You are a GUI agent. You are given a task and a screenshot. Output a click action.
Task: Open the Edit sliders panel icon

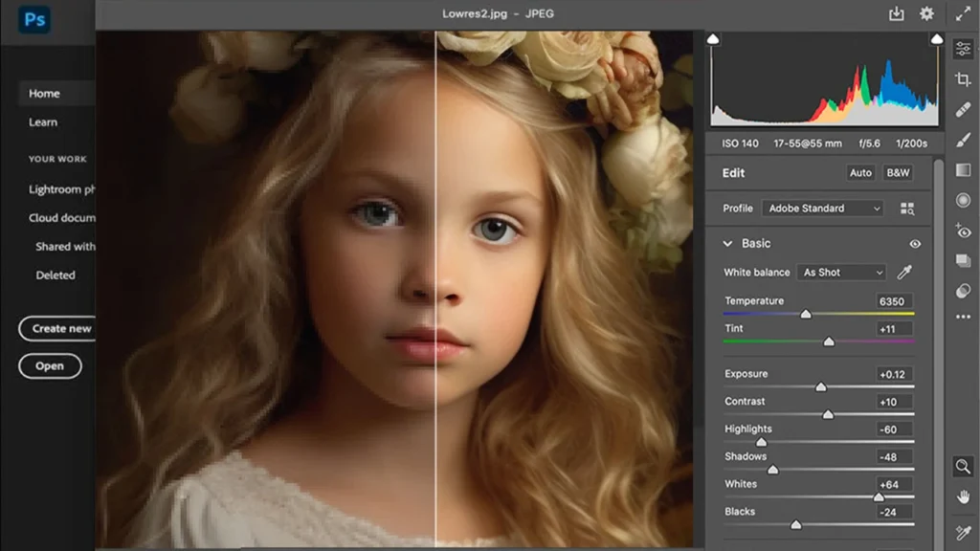(963, 49)
